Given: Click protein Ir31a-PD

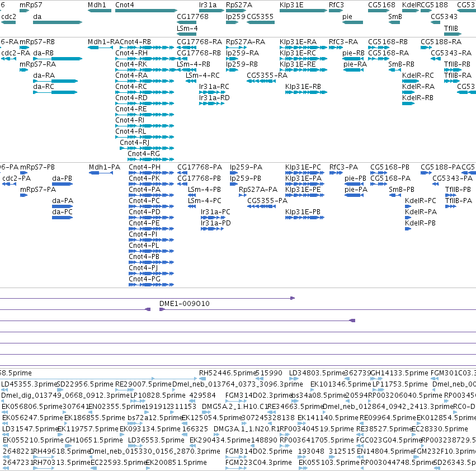Looking at the screenshot, I should pyautogui.click(x=216, y=223).
